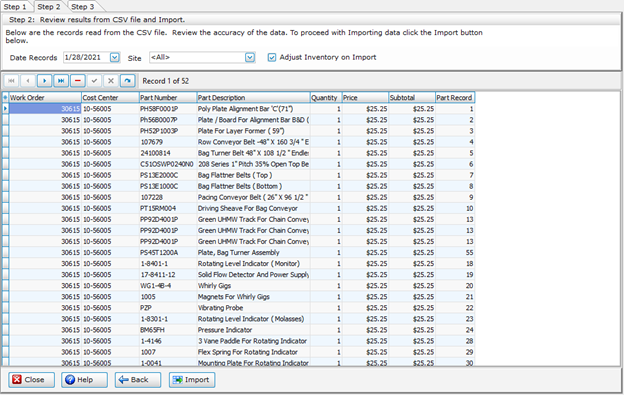Screen dimensions: 624x395
Task: Click row indicator for Poly Plate Alignment Bar
Action: pos(5,109)
